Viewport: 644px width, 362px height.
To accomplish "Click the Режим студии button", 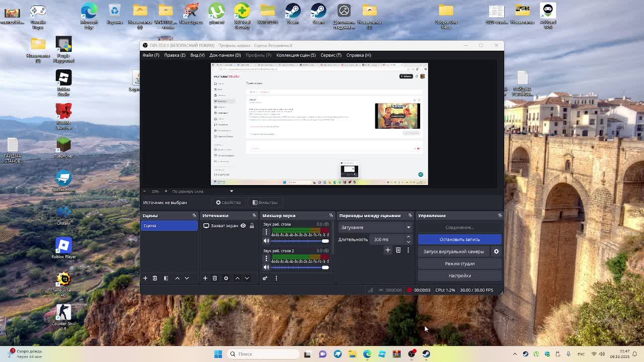I will (x=459, y=263).
